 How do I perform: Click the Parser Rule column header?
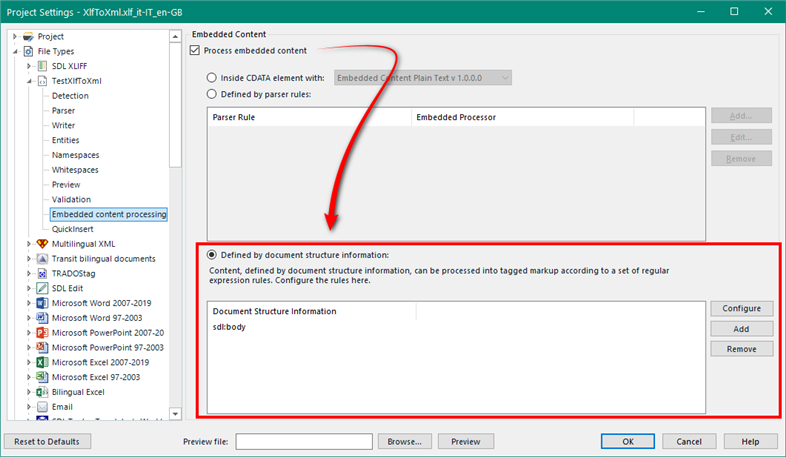(x=310, y=117)
